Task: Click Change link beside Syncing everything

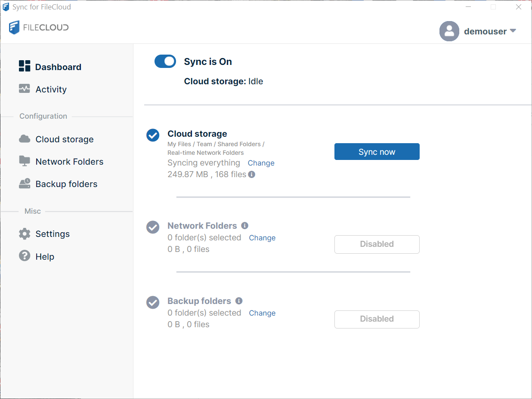Action: [x=261, y=163]
